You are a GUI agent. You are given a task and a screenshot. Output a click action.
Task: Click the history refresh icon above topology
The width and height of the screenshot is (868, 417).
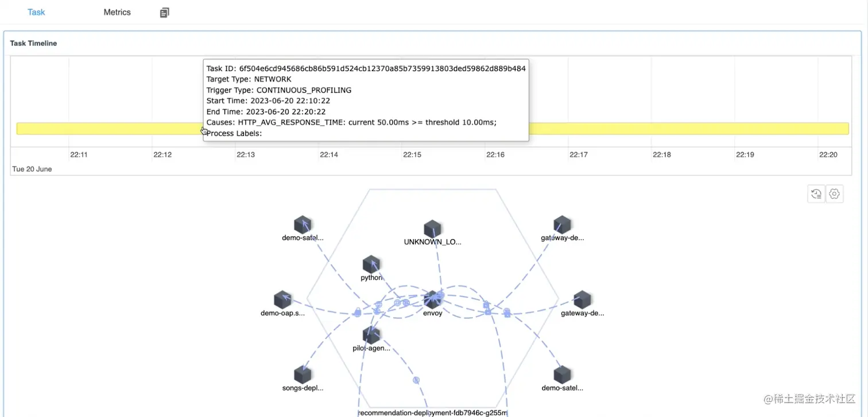816,194
